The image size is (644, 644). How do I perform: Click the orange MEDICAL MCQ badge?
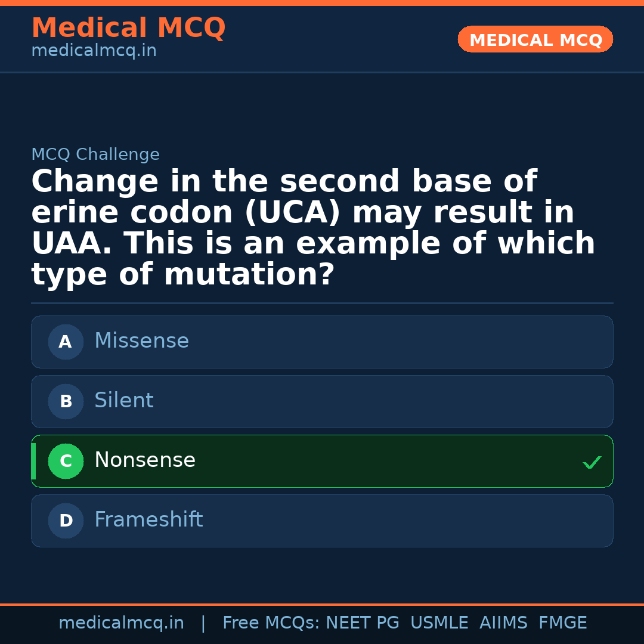pyautogui.click(x=535, y=40)
